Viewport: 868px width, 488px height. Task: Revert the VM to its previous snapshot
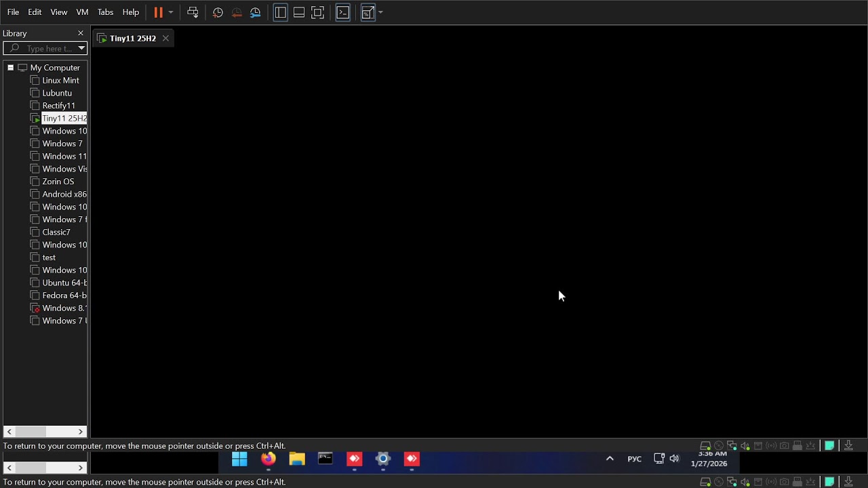[x=237, y=12]
